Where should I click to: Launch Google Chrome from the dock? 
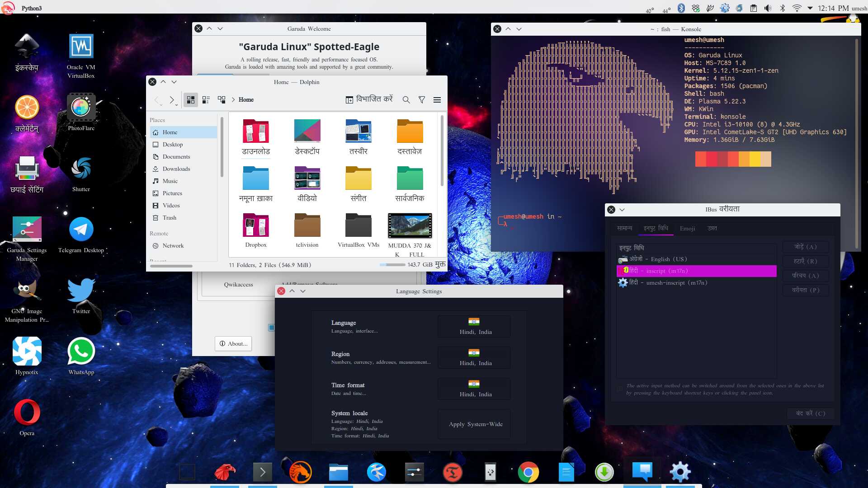pos(528,473)
